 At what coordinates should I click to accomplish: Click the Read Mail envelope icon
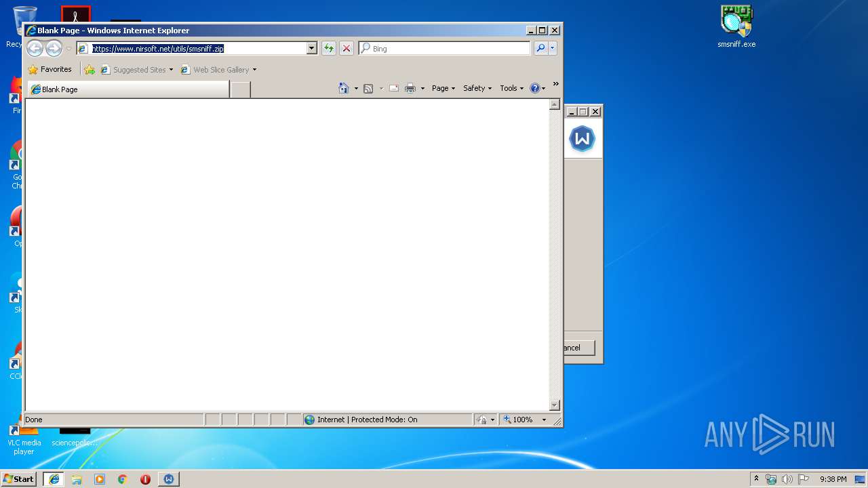click(394, 88)
